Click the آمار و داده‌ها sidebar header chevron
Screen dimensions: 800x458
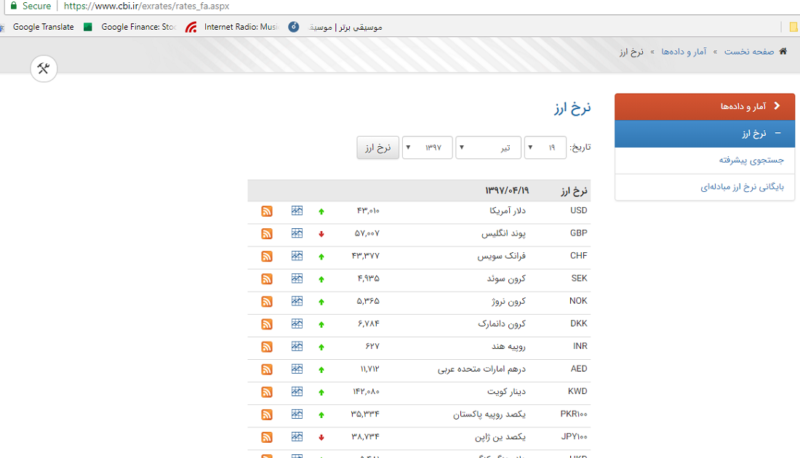pyautogui.click(x=777, y=106)
